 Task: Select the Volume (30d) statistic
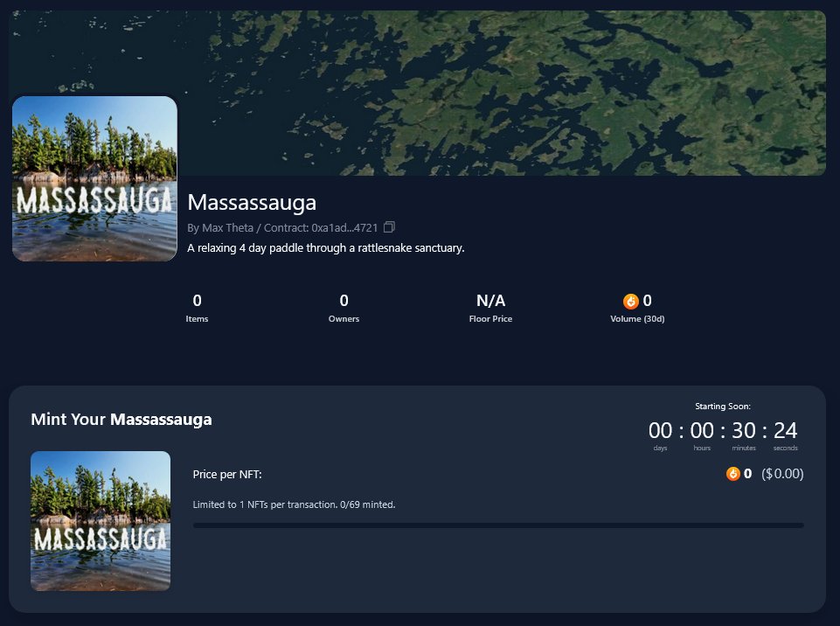(x=637, y=309)
